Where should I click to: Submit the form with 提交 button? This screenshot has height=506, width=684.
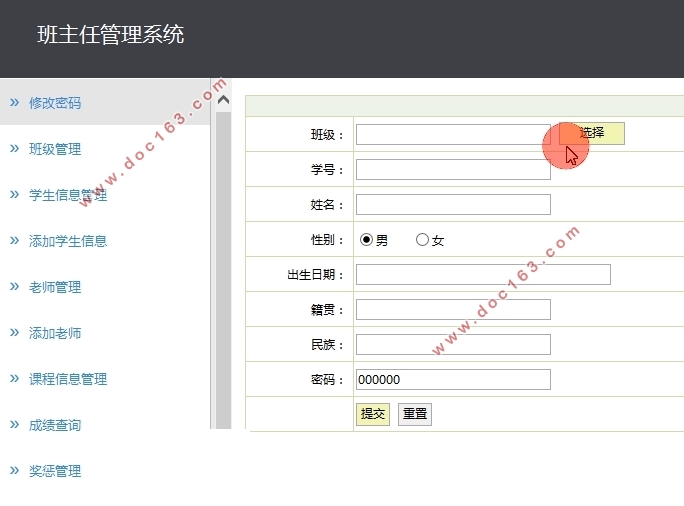373,414
